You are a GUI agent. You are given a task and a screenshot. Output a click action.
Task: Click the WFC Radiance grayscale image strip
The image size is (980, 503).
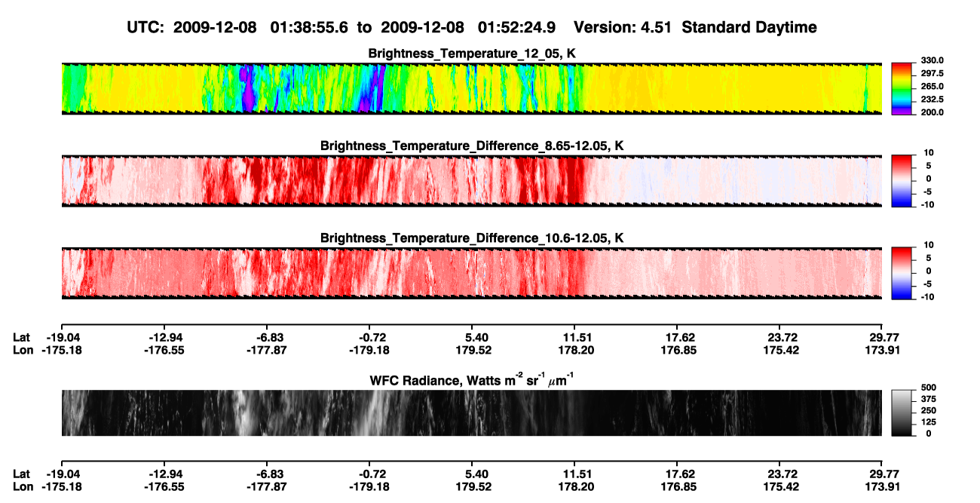pos(471,413)
